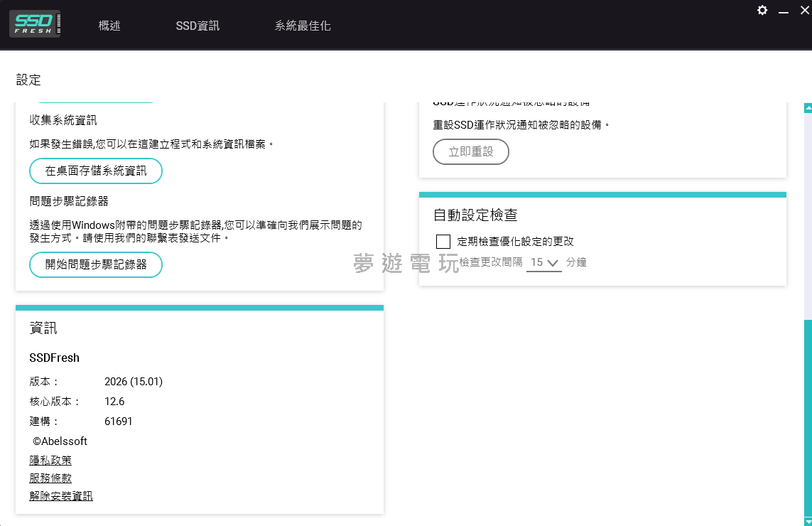The height and width of the screenshot is (526, 812).
Task: Close the SSD Fresh window
Action: [804, 10]
